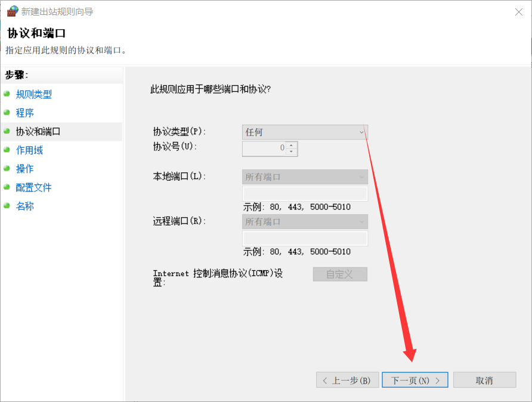Image resolution: width=532 pixels, height=402 pixels.
Task: Click the 上一步 button
Action: click(348, 380)
